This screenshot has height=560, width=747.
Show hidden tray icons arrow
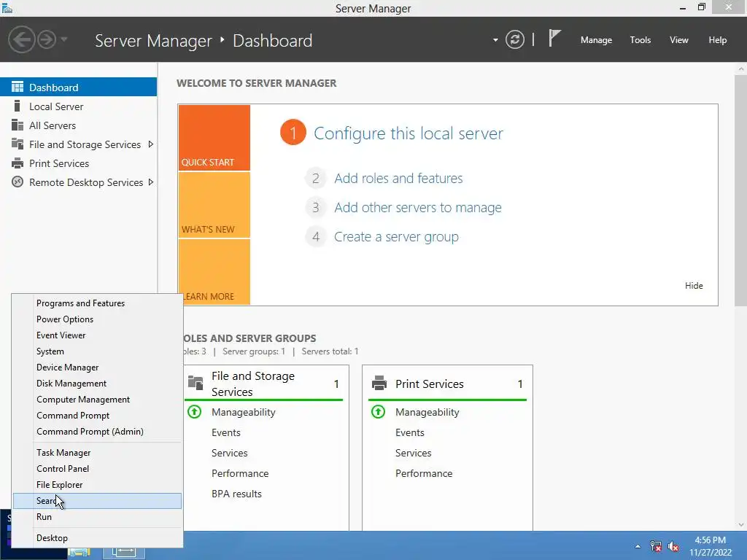[638, 546]
